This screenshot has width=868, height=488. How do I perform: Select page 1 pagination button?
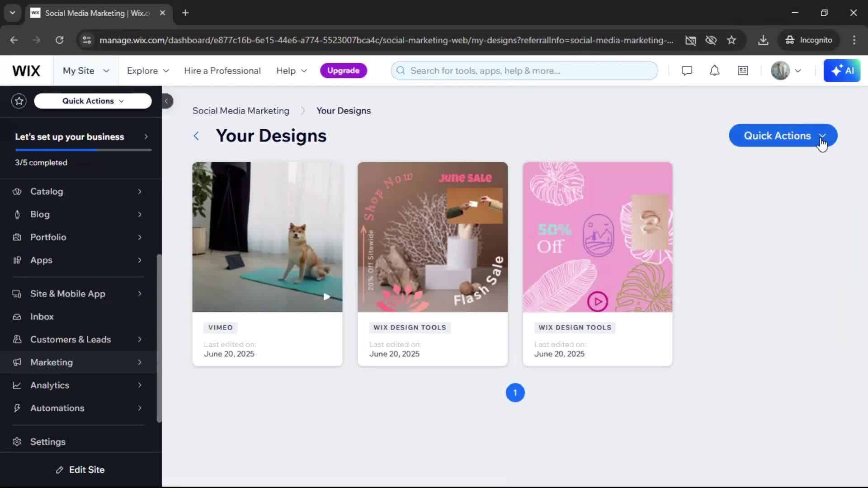click(515, 393)
